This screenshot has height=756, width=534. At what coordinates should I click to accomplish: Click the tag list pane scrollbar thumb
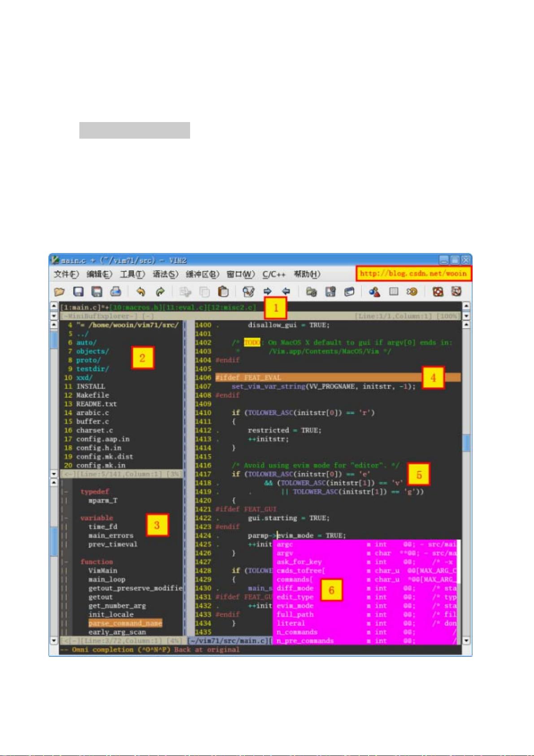[54, 542]
